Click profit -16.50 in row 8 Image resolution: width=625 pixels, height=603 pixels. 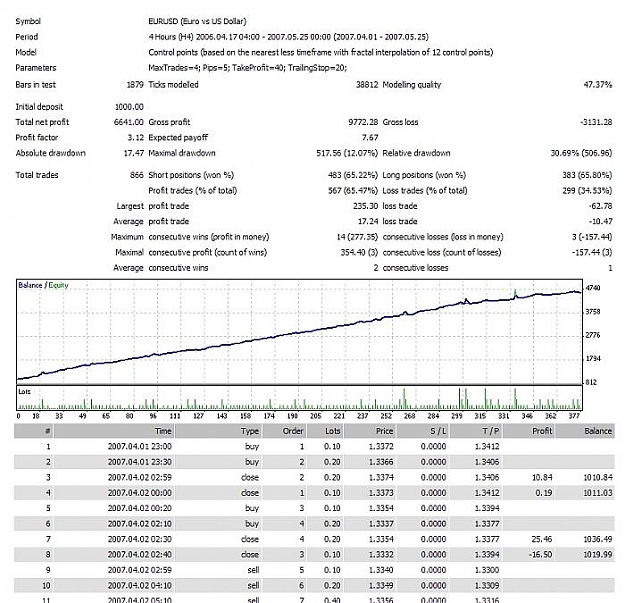coord(540,555)
